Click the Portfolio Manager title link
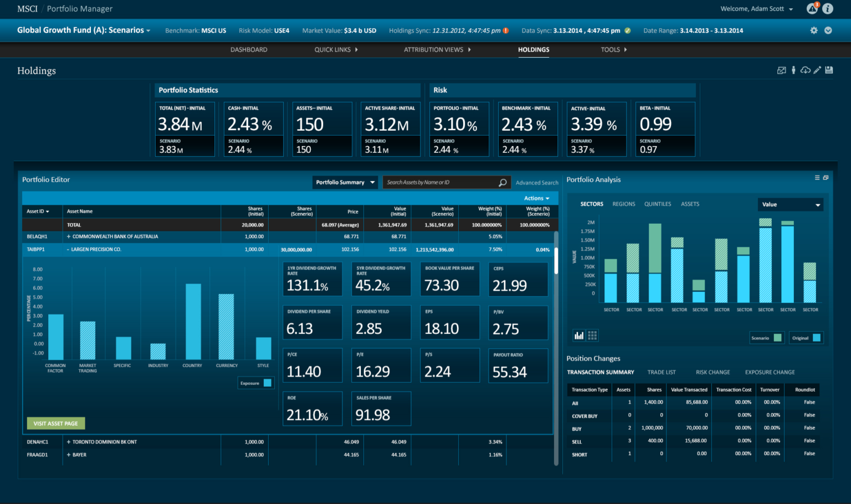 tap(80, 9)
